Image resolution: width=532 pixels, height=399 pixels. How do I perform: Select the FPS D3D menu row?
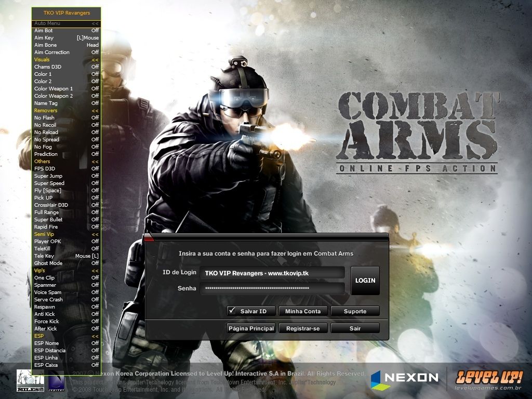(x=66, y=169)
